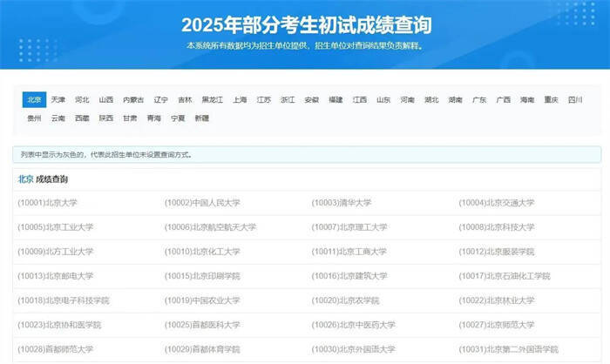Screen dimensions: 610x364
Task: Click the (10002)中国人民大学 entry
Action: pyautogui.click(x=202, y=203)
